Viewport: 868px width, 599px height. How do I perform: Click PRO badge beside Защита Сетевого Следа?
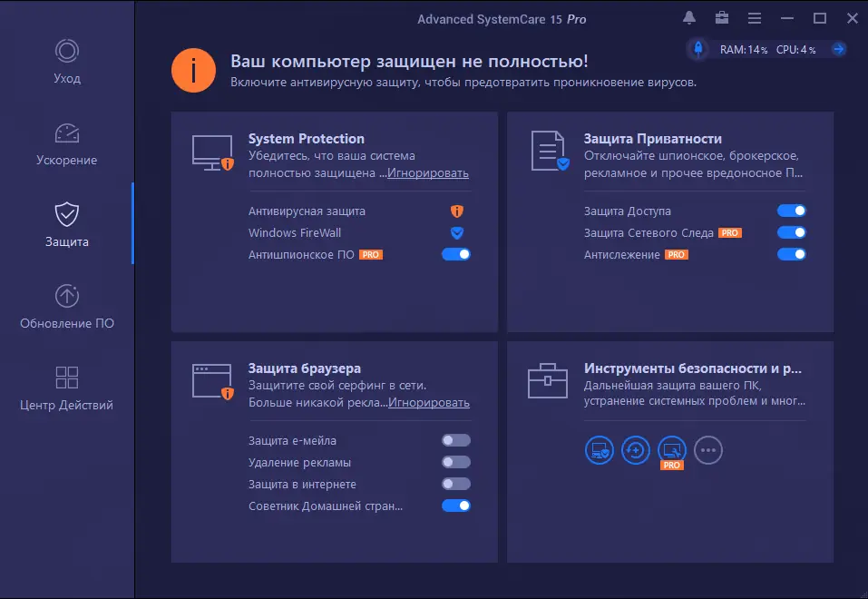click(x=729, y=232)
